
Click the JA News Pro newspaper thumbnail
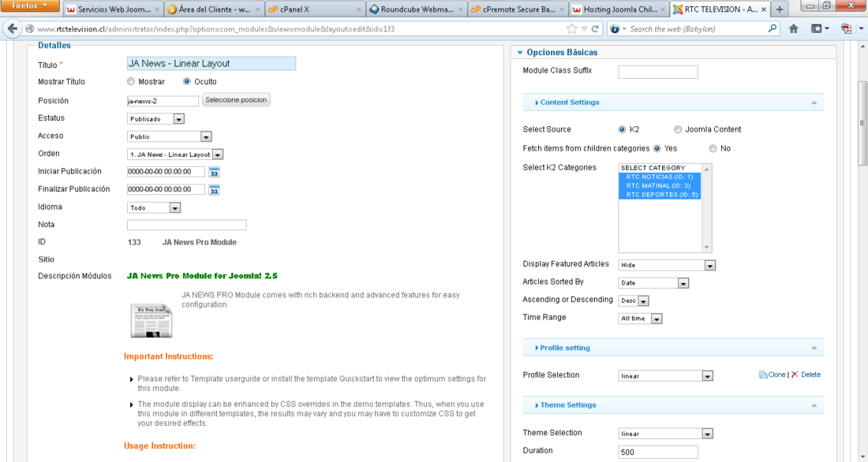point(152,320)
